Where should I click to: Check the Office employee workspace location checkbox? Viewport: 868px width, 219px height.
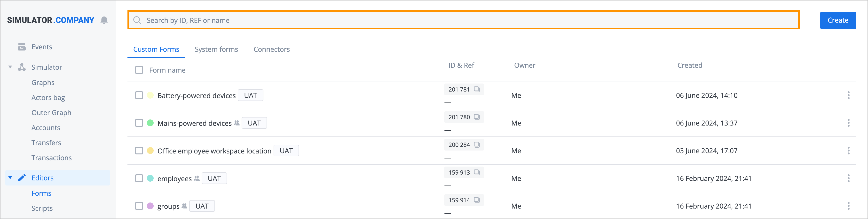[x=139, y=151]
